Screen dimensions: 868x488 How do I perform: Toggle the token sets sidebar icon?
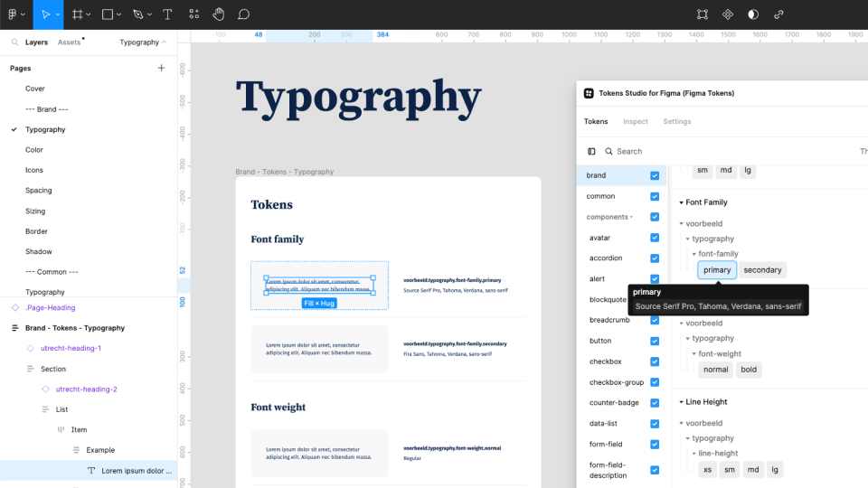[591, 151]
